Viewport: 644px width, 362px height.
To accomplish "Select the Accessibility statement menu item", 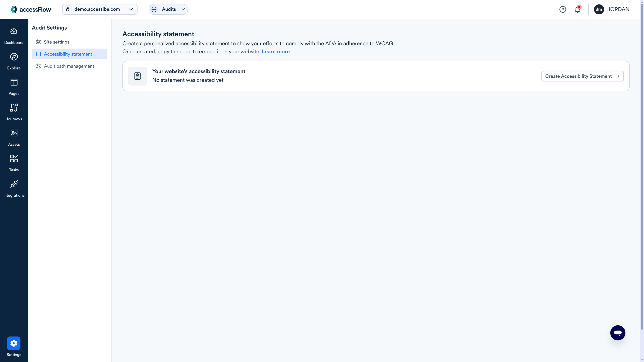I will [x=68, y=54].
